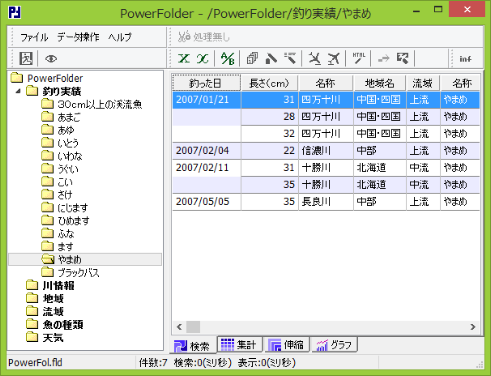Click the length 28 cell

tap(269, 117)
